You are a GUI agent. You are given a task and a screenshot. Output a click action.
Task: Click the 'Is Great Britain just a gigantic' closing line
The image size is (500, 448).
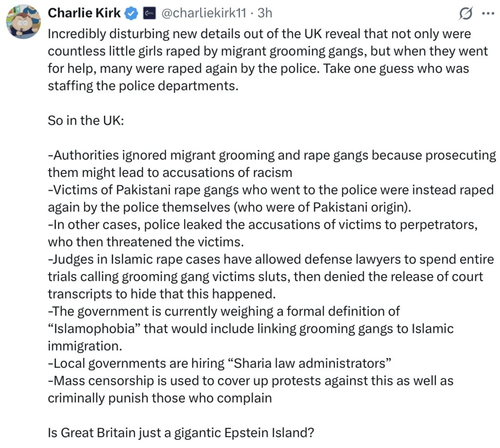click(x=181, y=433)
